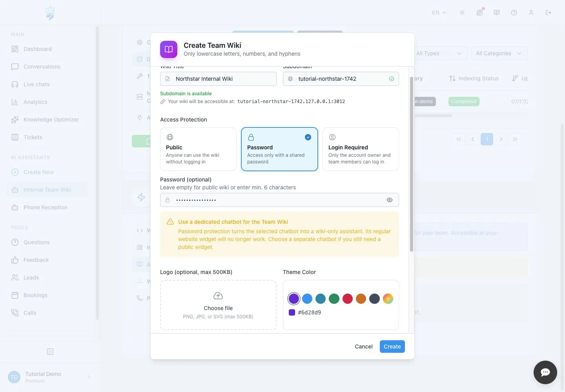
Task: Click the Questions icon in Tools
Action: click(15, 242)
